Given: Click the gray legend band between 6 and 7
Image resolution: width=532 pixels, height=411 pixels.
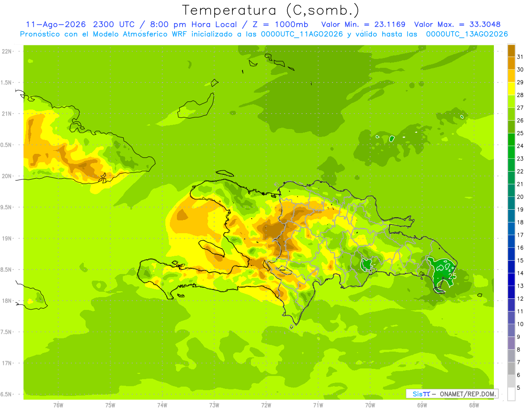Looking at the screenshot, I should click(511, 368).
